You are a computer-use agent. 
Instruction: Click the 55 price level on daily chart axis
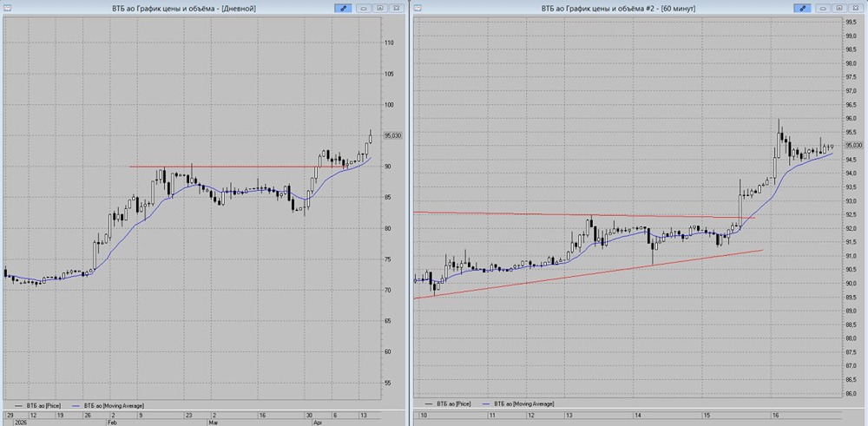click(387, 383)
